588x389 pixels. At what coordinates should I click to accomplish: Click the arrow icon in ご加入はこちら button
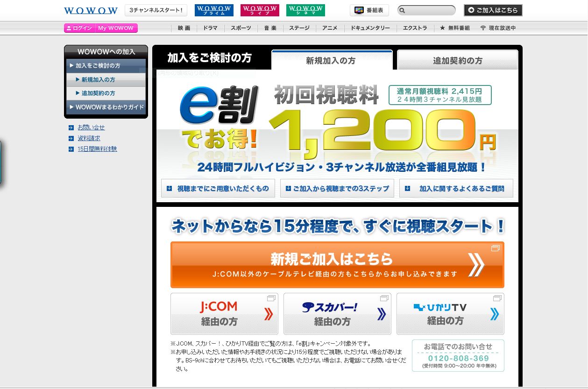click(471, 10)
